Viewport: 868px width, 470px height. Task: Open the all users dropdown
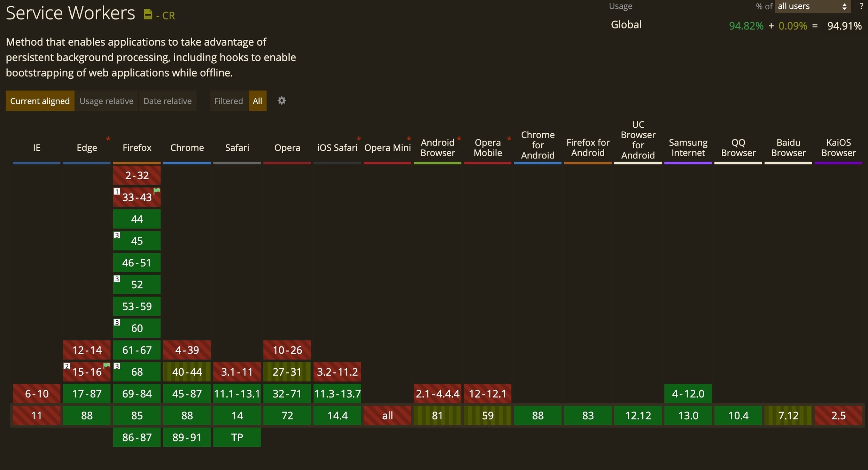point(812,6)
